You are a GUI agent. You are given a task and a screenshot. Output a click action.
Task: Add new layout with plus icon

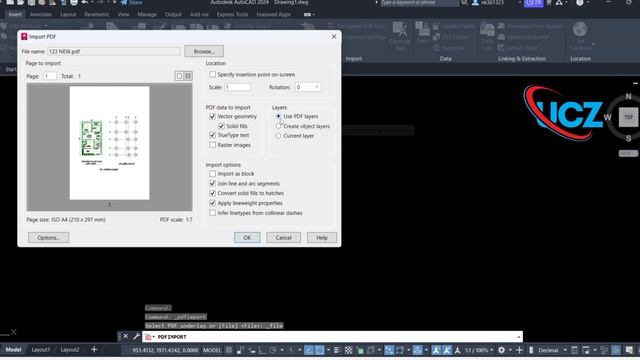tap(94, 349)
